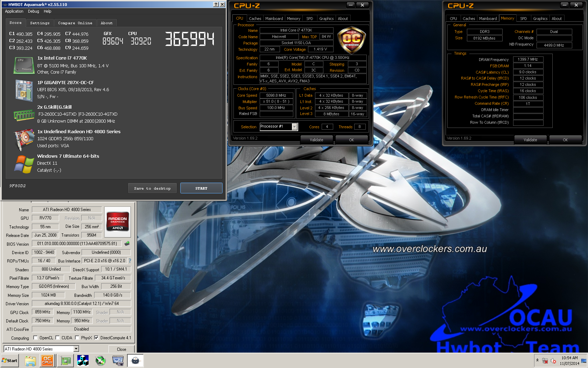
Task: Click the GPU-Z graphics card taskbar icon
Action: tap(65, 361)
